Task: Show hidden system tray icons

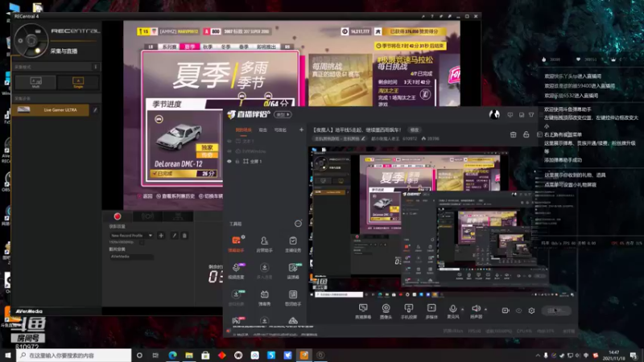Action: [537, 356]
